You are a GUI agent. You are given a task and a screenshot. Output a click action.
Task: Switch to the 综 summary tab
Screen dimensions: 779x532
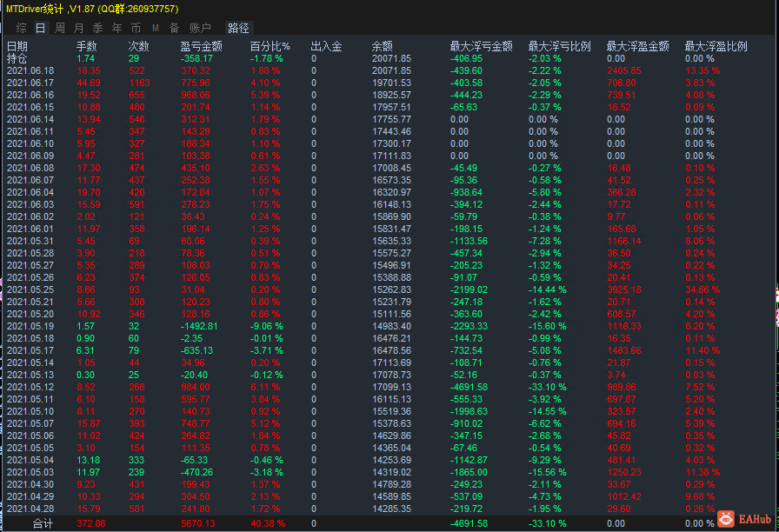22,29
